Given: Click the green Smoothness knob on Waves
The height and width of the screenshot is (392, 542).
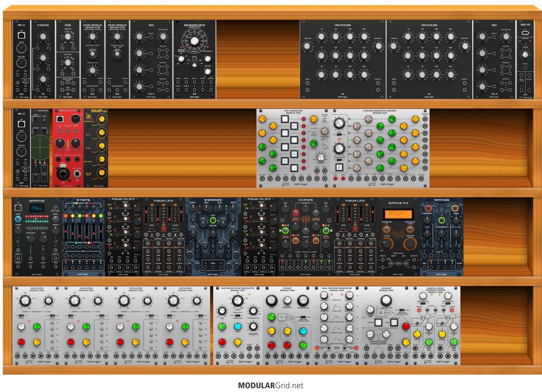Looking at the screenshot, I should [442, 220].
